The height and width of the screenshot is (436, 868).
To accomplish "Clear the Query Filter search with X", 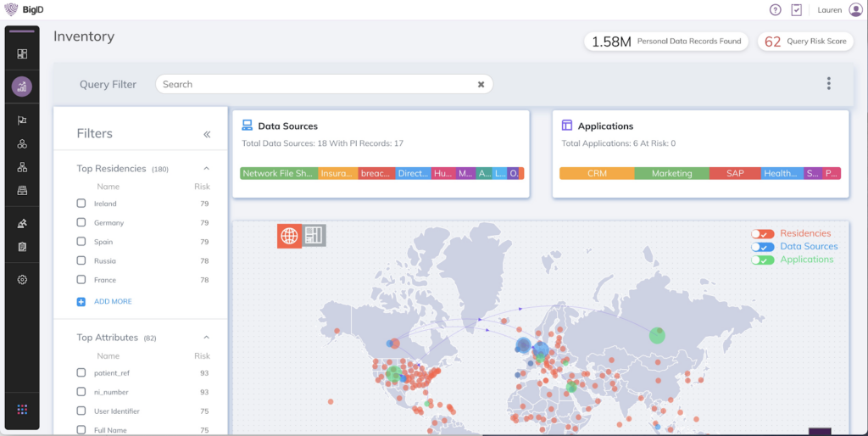I will 481,85.
